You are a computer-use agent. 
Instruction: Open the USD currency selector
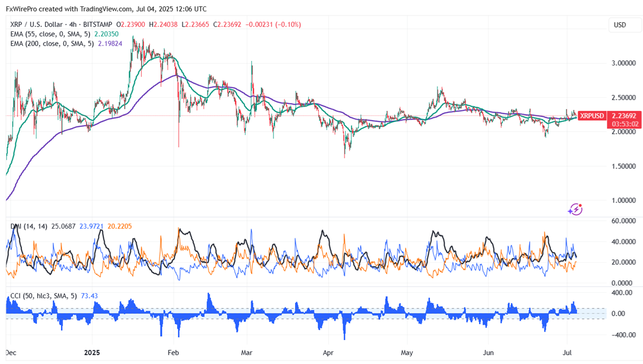(625, 25)
